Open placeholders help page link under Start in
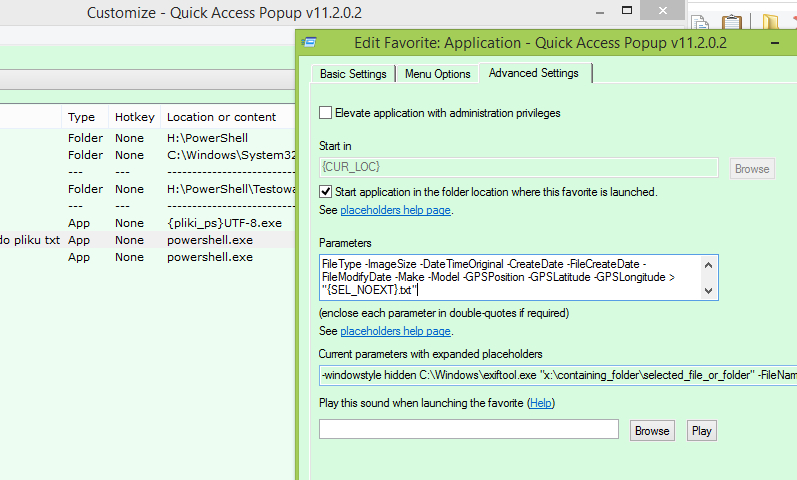The image size is (797, 480). (395, 210)
